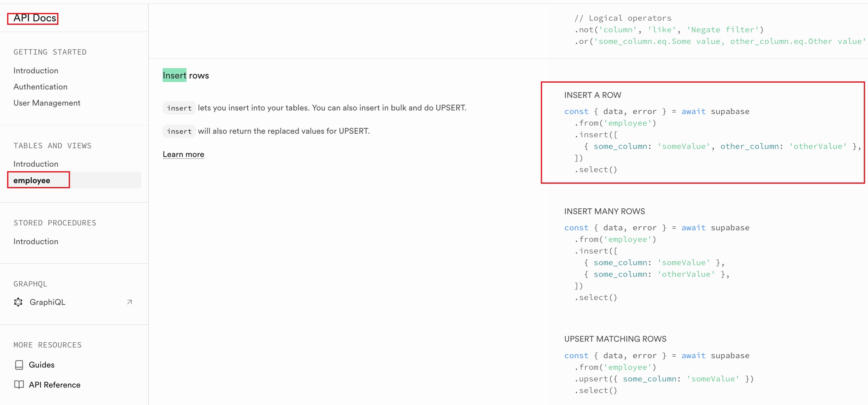
Task: Click the Insert rows heading
Action: pos(186,76)
